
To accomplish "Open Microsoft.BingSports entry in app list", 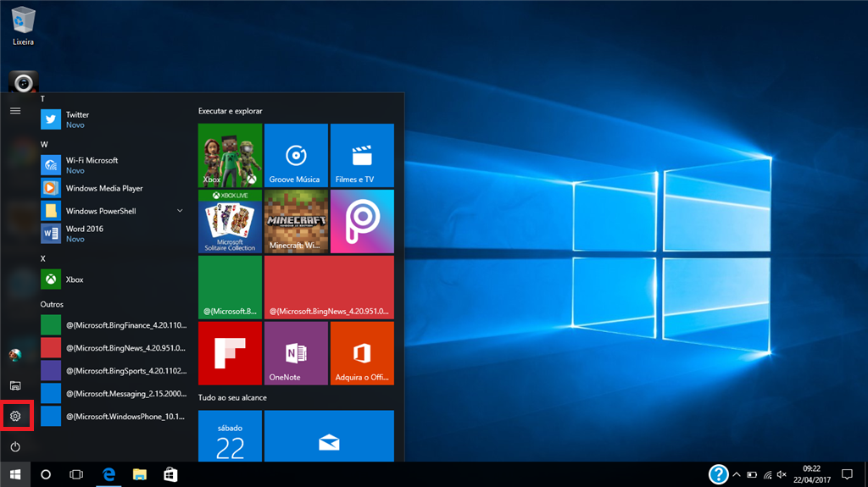I will point(114,371).
